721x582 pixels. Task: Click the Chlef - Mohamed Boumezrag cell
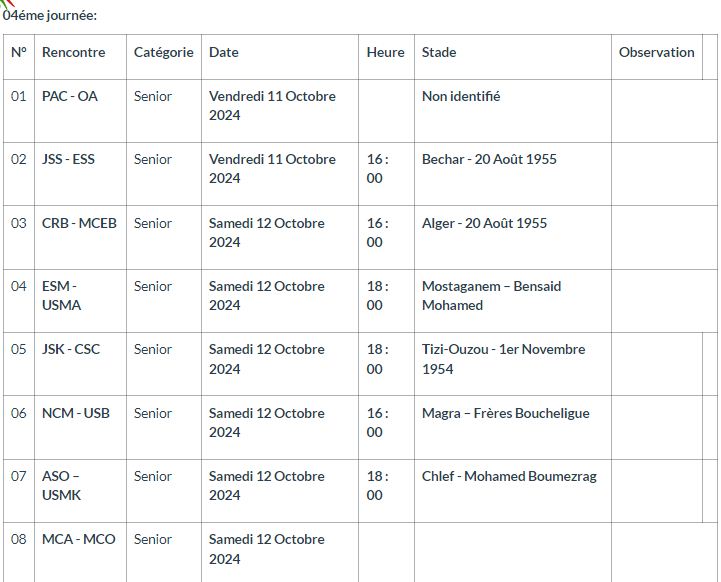[509, 477]
